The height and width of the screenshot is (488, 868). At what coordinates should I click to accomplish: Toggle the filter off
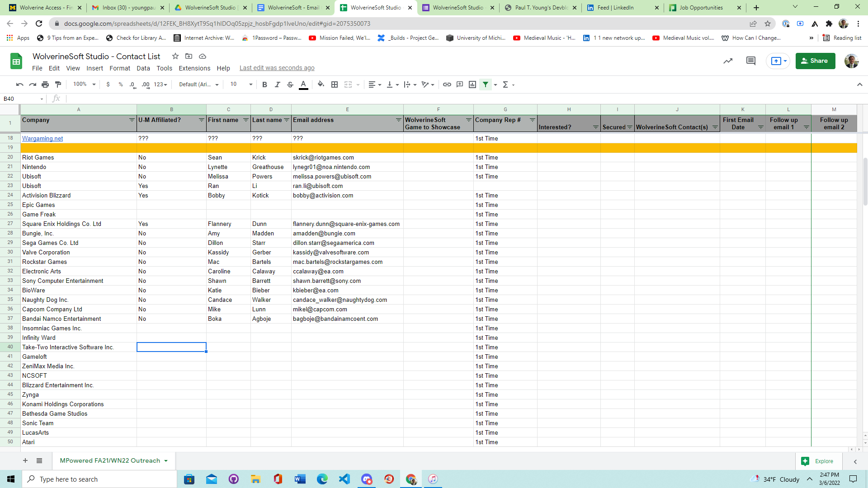[486, 84]
